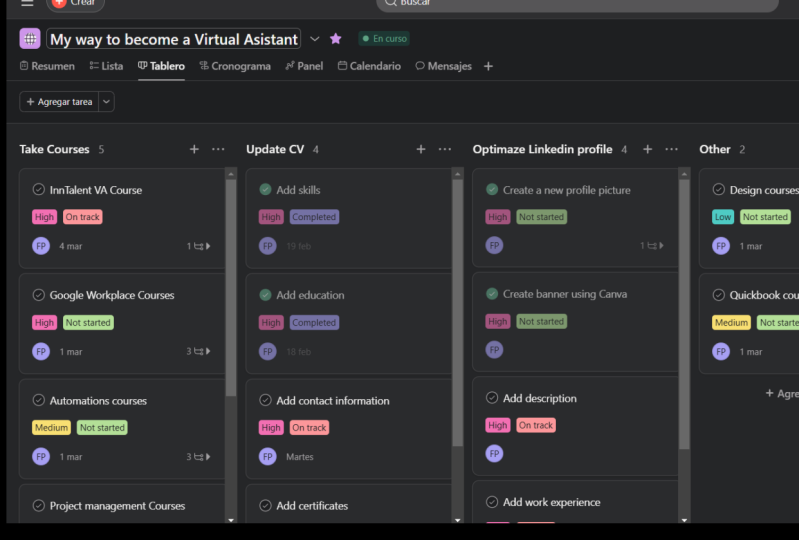
Task: Click FP assignee avatar on Add description
Action: tap(494, 453)
